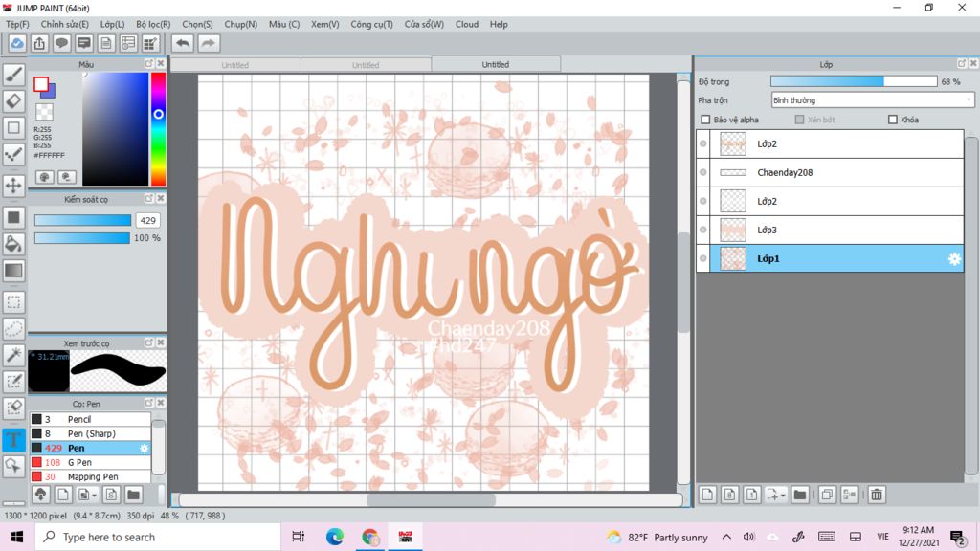
Task: Adjust the Độ trong opacity slider
Action: point(854,82)
